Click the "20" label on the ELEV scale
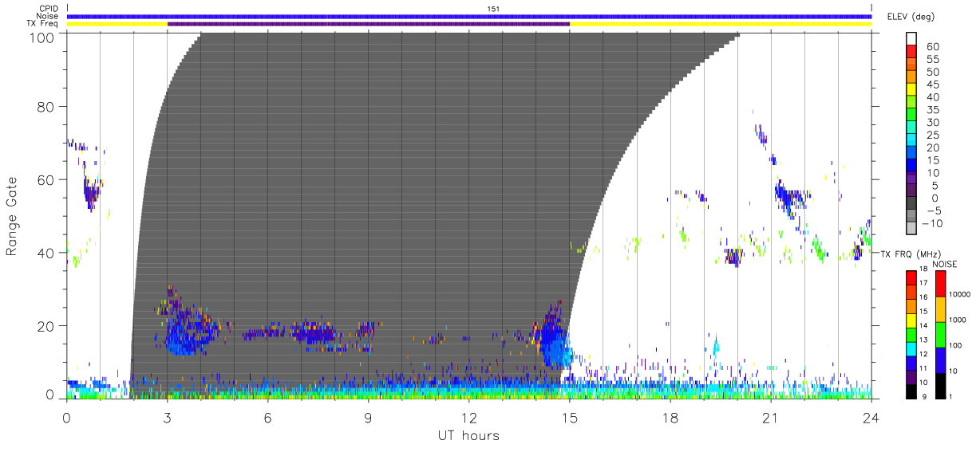This screenshot has height=452, width=980. click(932, 148)
